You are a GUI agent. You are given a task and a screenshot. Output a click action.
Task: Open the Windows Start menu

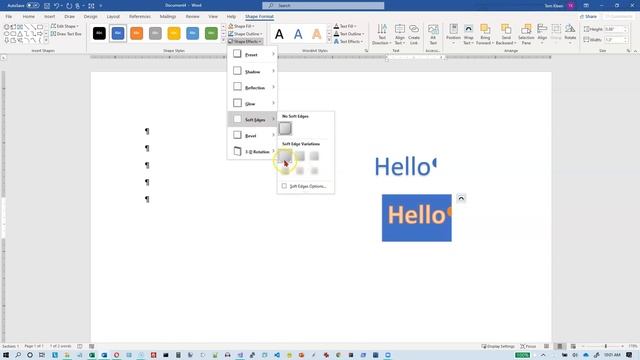(x=6, y=355)
